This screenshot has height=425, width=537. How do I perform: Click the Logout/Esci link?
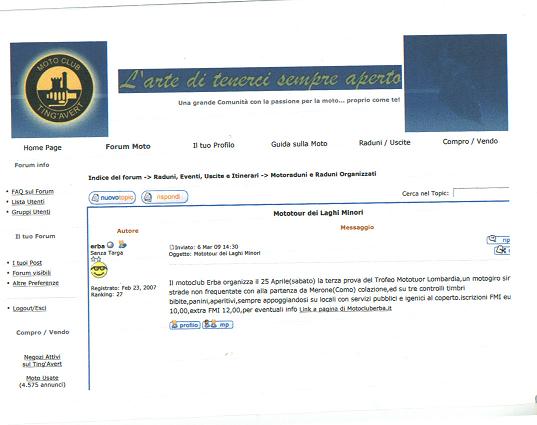coord(29,308)
